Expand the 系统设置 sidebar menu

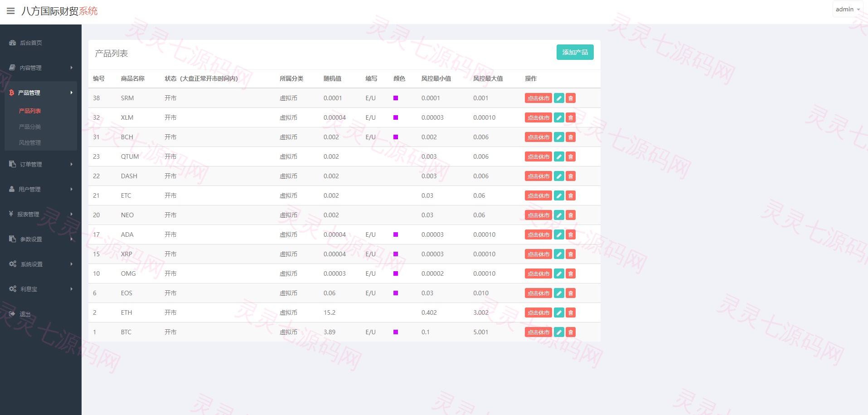point(41,264)
